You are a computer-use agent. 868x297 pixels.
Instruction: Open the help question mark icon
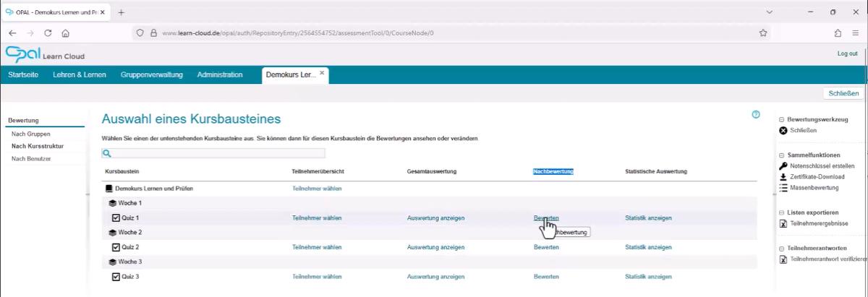pos(756,114)
